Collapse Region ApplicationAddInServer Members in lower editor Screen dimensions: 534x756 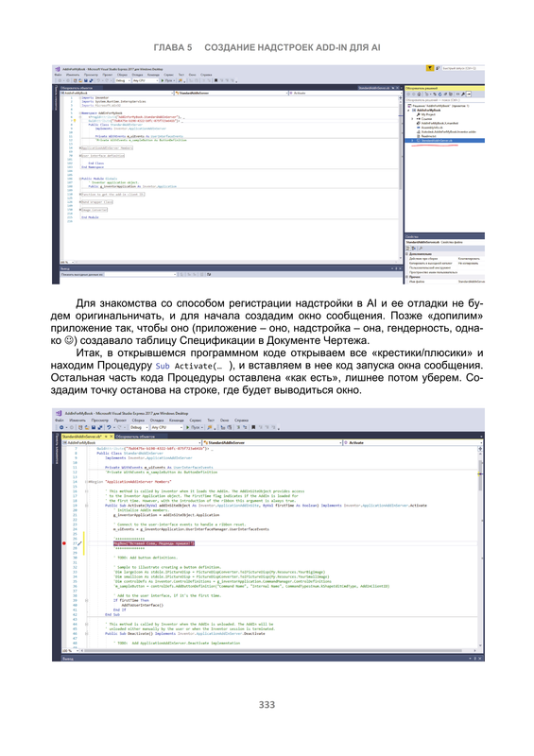(87, 482)
